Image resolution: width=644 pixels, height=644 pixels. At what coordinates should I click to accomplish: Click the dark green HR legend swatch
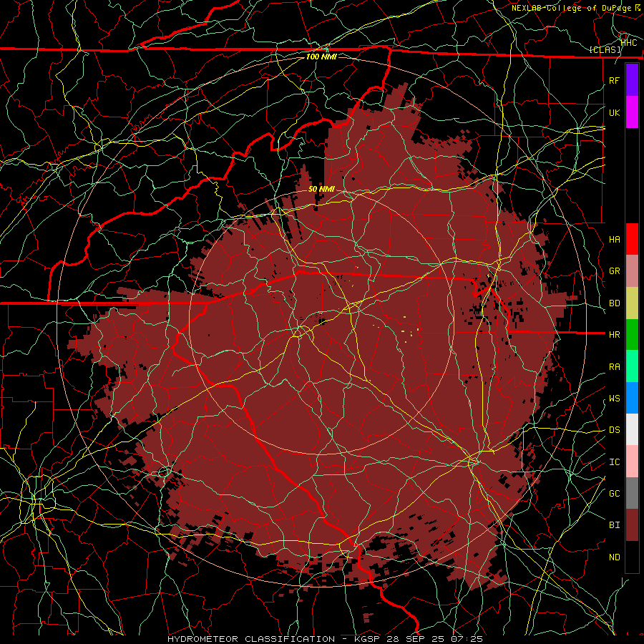(x=632, y=335)
